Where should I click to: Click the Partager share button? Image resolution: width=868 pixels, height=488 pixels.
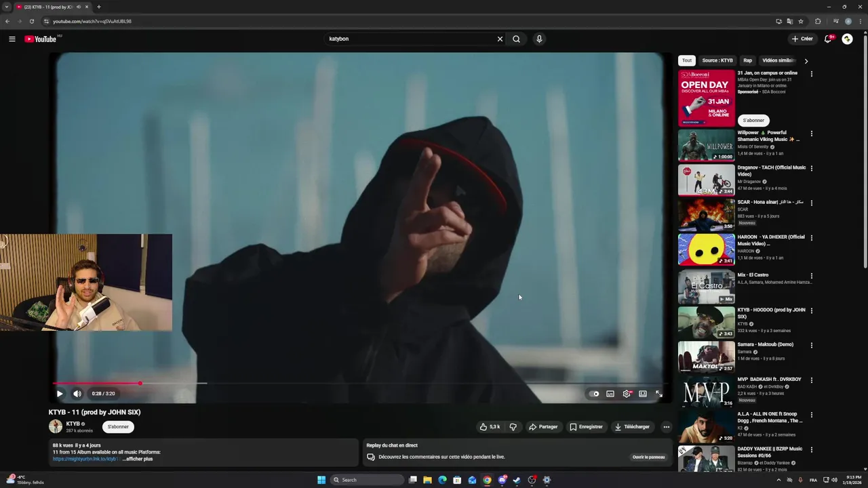[543, 427]
